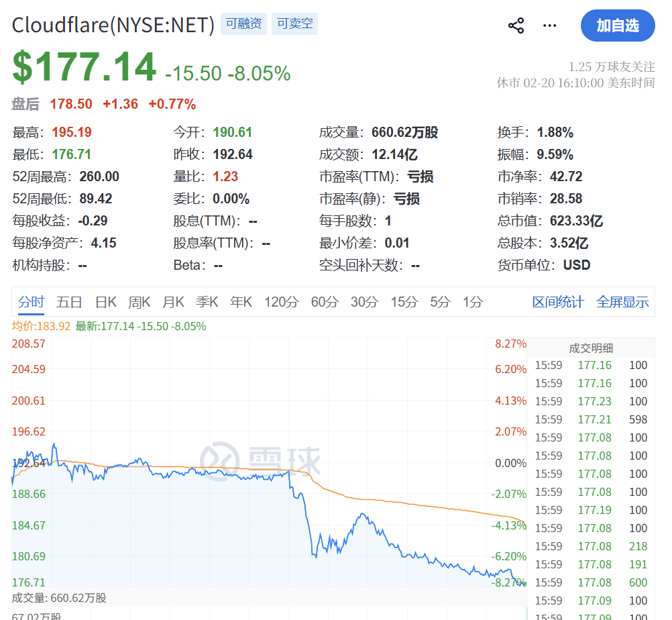Viewport: 672px width, 620px height.
Task: Switch to the 季K chart tab
Action: click(x=207, y=302)
